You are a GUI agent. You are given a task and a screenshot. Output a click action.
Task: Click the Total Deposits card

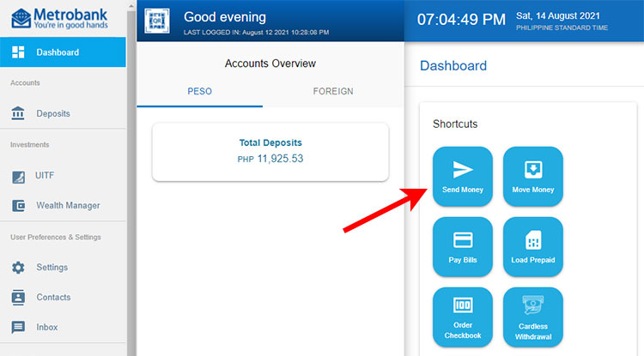(x=270, y=151)
